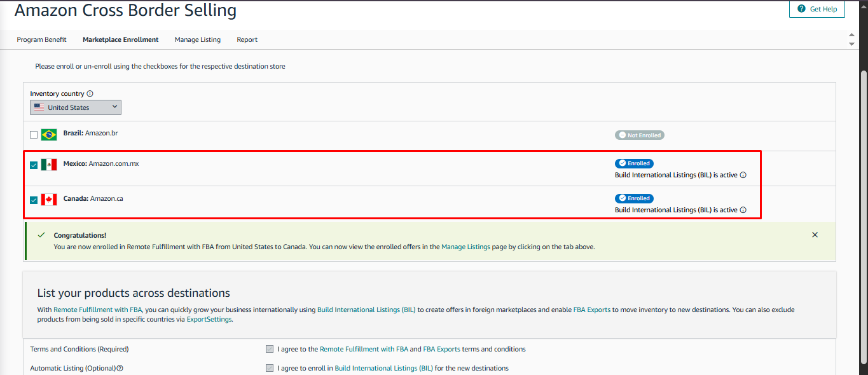Open the FBA Exports link in description
868x375 pixels.
pyautogui.click(x=592, y=310)
